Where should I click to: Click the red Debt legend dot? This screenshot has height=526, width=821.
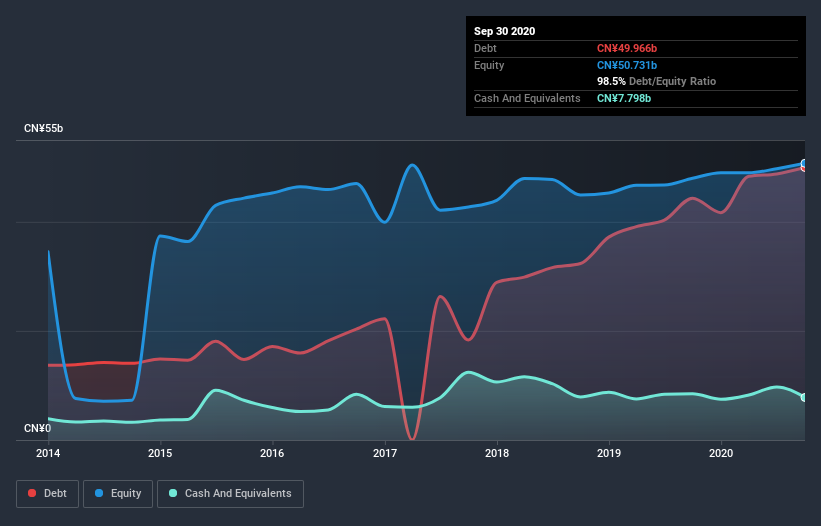pyautogui.click(x=32, y=493)
